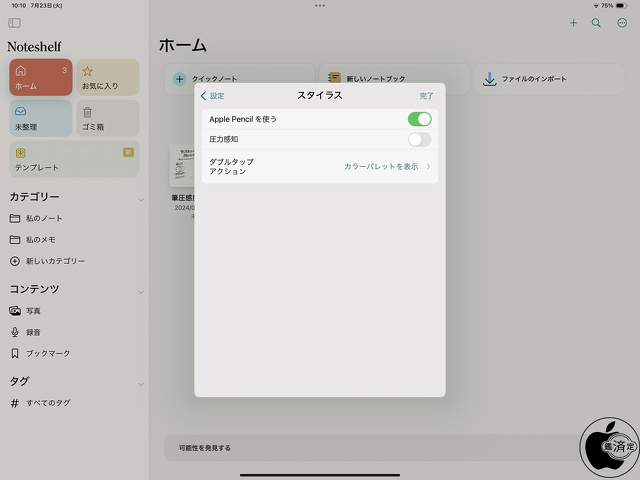Open the お気に入り favorites tile

107,78
